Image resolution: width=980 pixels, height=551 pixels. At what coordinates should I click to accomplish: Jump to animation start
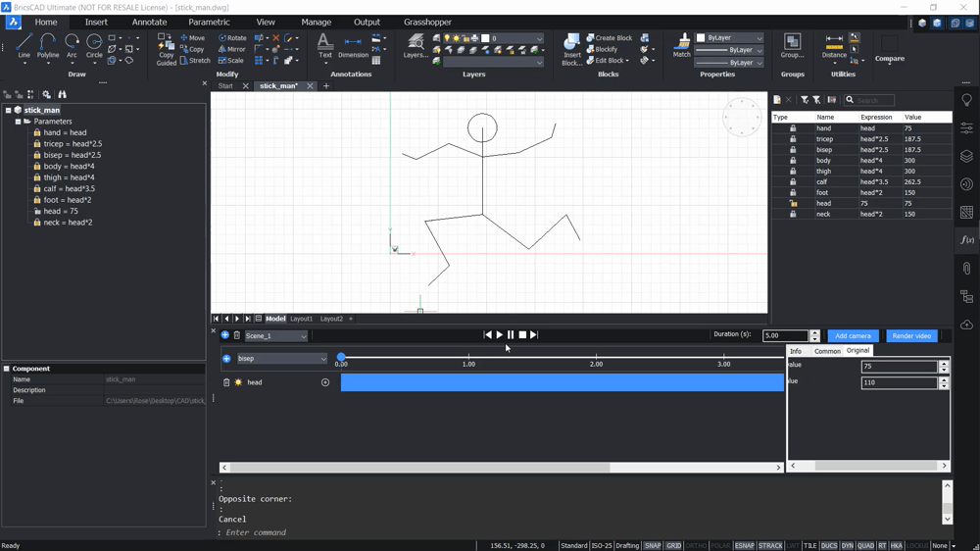[x=487, y=334]
